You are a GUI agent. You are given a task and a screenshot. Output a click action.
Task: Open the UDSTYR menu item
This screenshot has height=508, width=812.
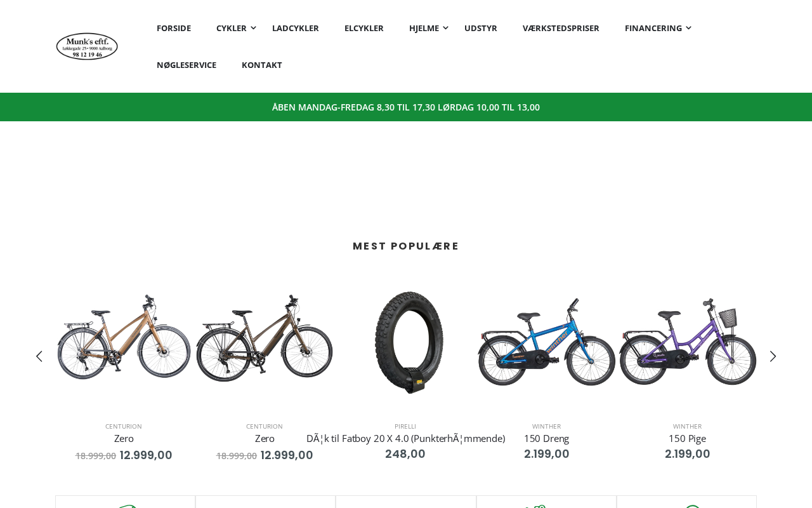pyautogui.click(x=481, y=28)
